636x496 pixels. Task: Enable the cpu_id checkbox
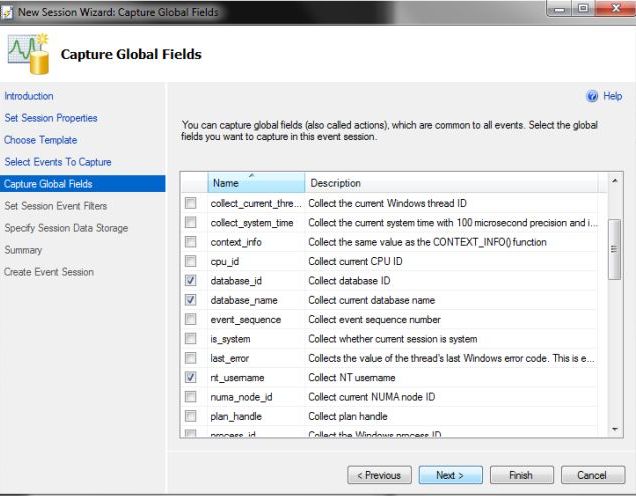191,261
